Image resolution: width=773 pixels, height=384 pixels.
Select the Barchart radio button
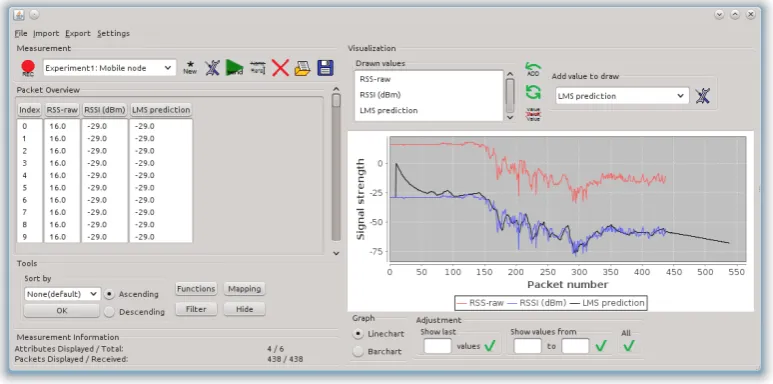[358, 351]
